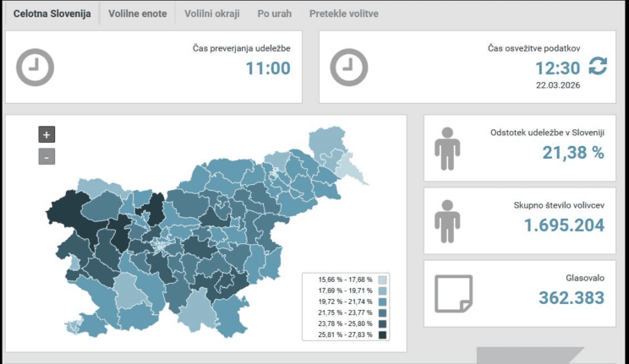Zoom in the map with plus button
The image size is (629, 364).
[46, 133]
